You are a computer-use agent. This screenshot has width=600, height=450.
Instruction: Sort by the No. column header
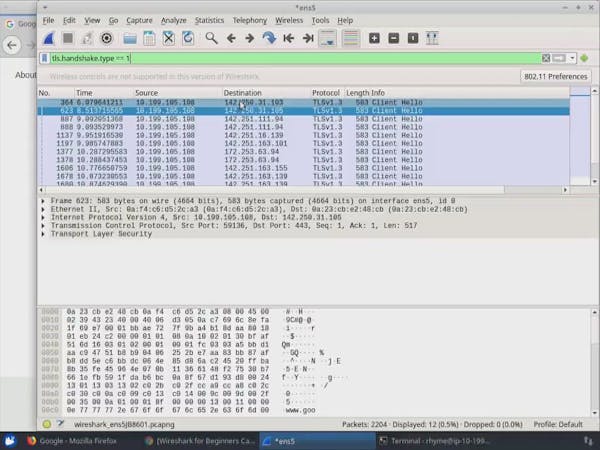pyautogui.click(x=56, y=93)
